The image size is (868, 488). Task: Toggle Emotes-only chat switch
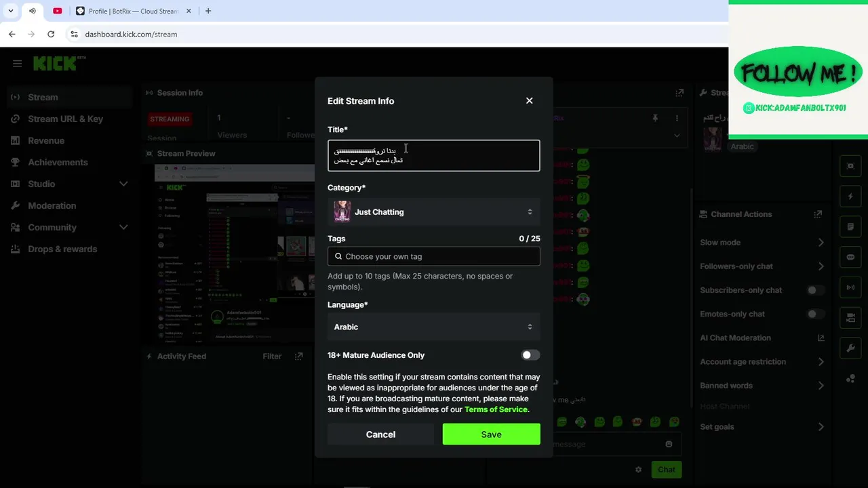coord(815,314)
